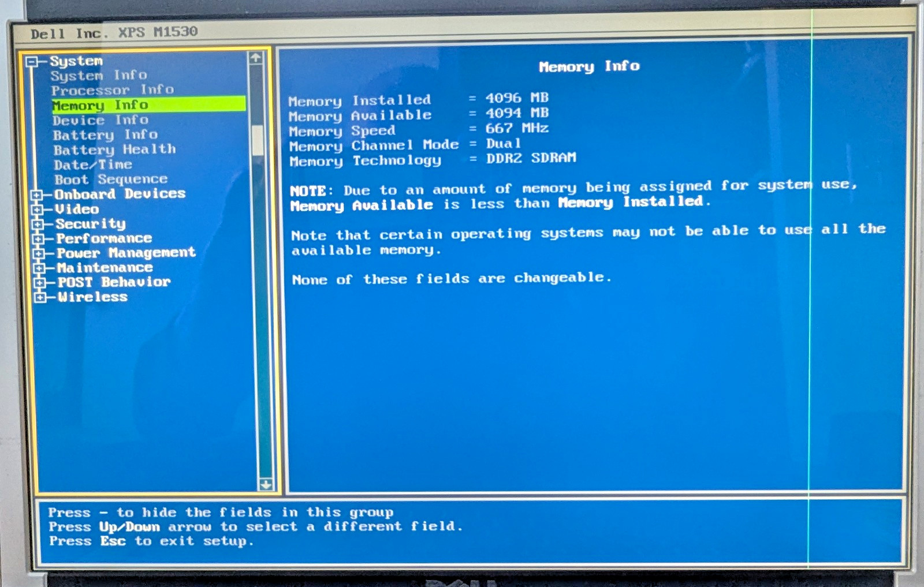
Task: Collapse the System tree group
Action: tap(32, 61)
